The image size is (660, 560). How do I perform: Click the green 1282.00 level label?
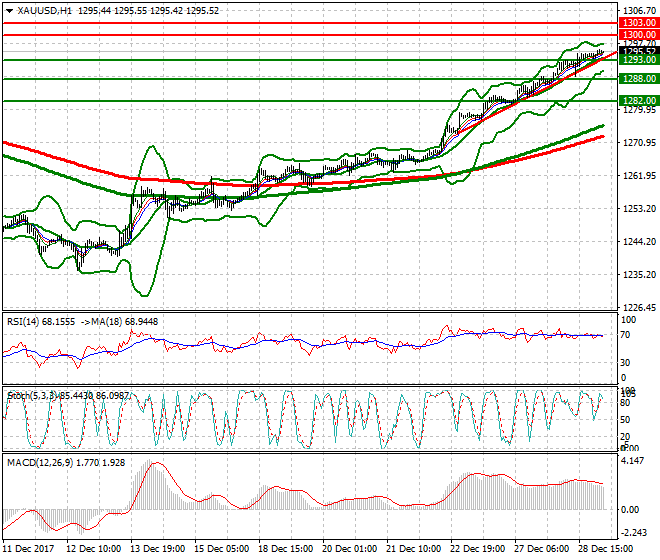638,101
